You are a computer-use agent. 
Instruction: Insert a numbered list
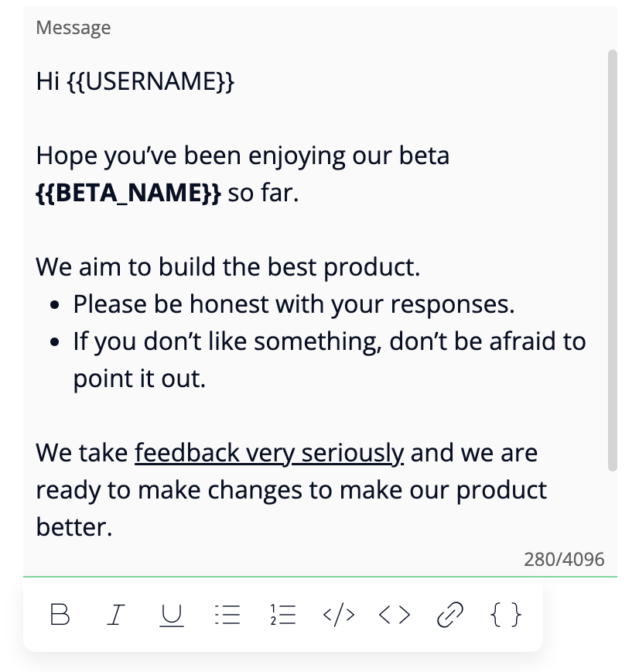click(x=283, y=615)
